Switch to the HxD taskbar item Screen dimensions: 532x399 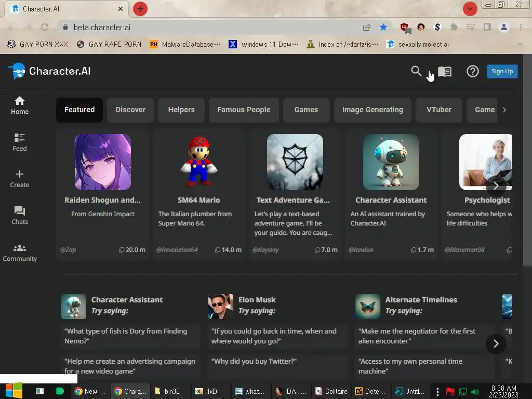pyautogui.click(x=206, y=391)
